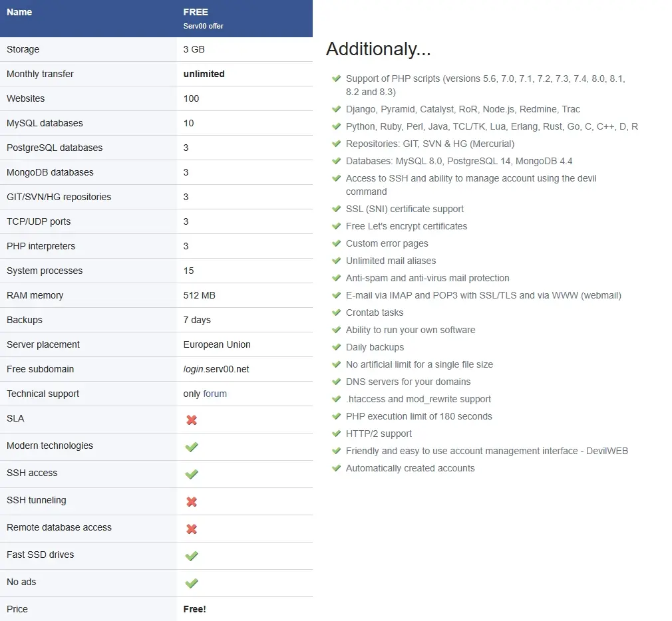Click the FREE Serv00 offer column header
This screenshot has height=621, width=672.
click(203, 18)
